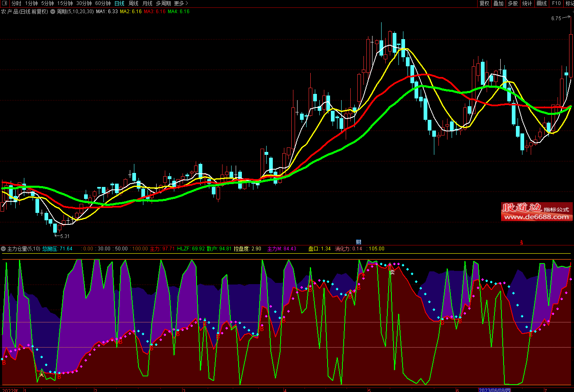Open F10 company information
Screen dimensions: 574x392
coord(556,3)
